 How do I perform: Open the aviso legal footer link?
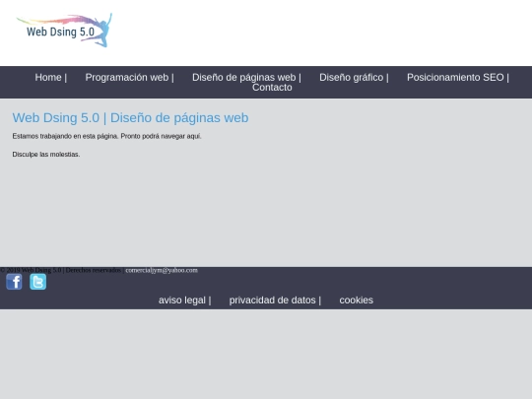click(x=182, y=300)
